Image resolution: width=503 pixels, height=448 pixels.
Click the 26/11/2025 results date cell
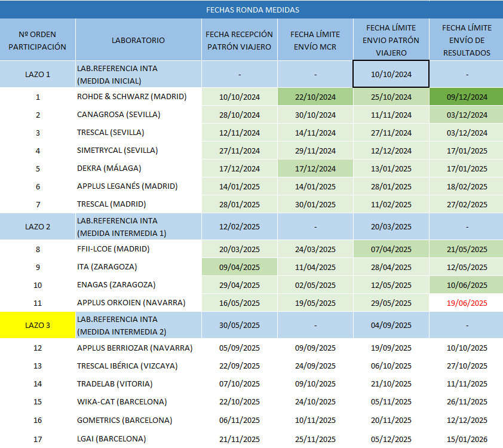pos(467,401)
